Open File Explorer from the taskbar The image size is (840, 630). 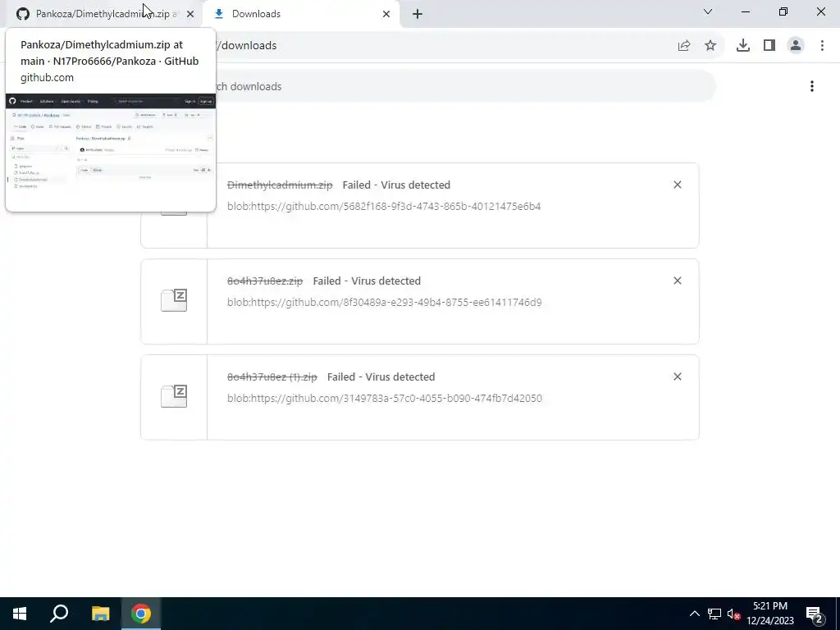tap(100, 614)
